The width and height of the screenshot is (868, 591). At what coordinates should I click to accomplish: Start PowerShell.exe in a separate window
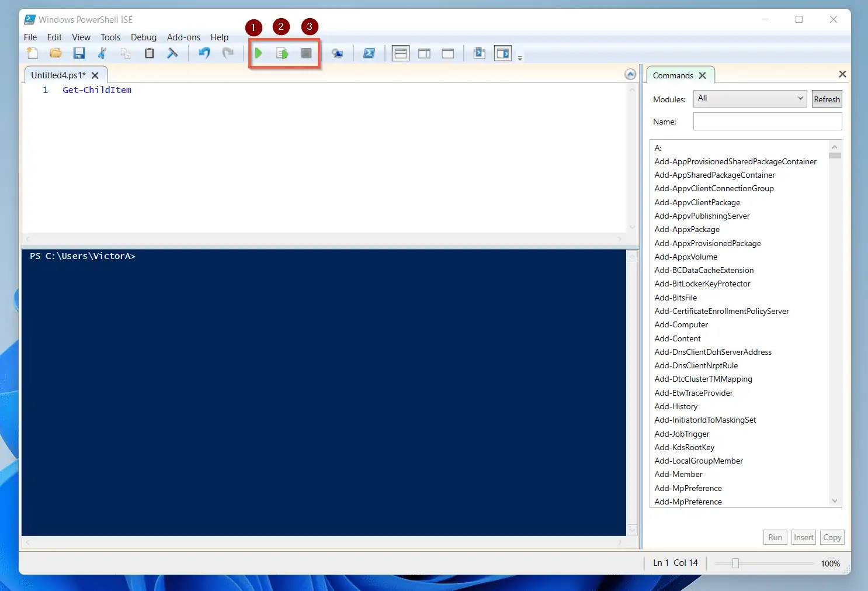[x=369, y=53]
